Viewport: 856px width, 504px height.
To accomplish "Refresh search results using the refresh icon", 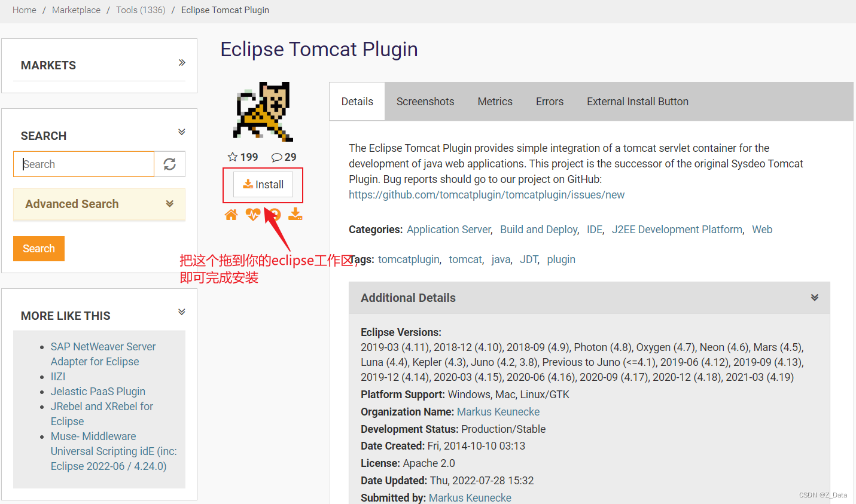I will (x=170, y=164).
